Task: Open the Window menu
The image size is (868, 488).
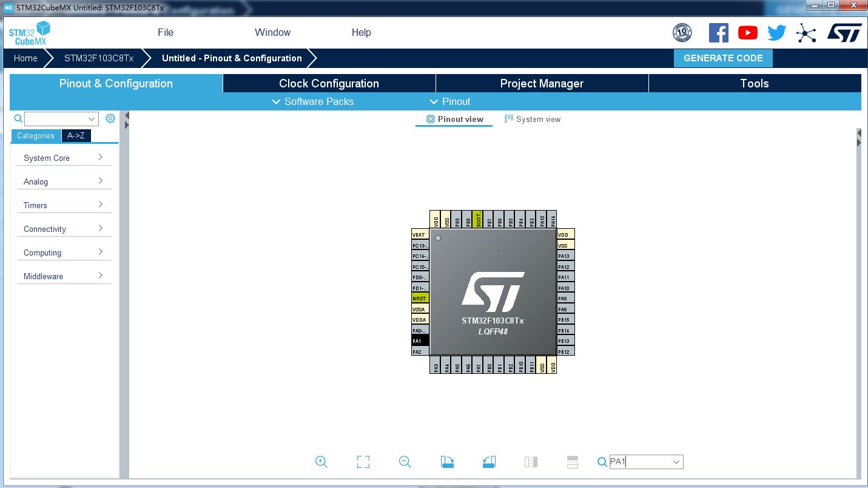Action: (x=272, y=33)
